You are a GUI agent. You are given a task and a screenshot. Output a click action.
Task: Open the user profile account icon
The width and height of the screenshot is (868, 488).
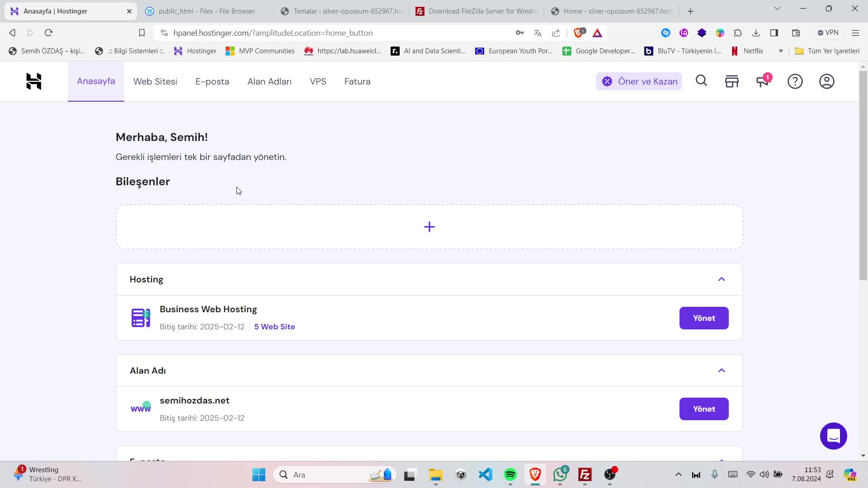tap(826, 81)
